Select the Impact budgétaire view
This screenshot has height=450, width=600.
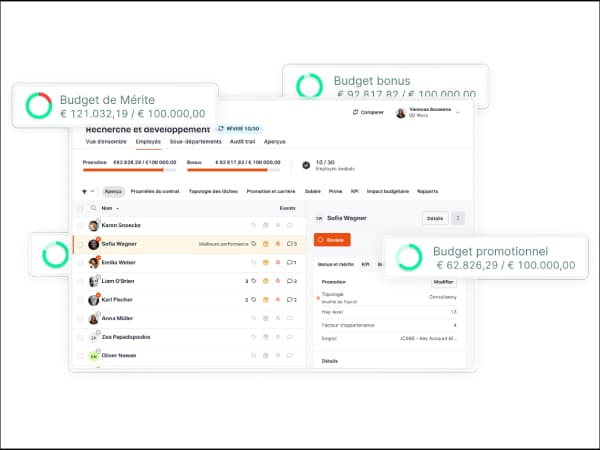pos(388,191)
